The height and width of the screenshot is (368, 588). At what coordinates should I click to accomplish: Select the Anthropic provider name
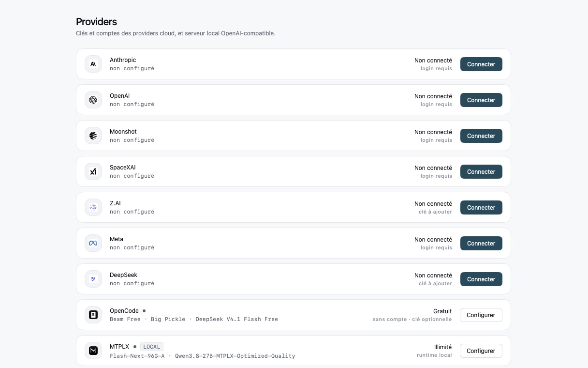(123, 60)
